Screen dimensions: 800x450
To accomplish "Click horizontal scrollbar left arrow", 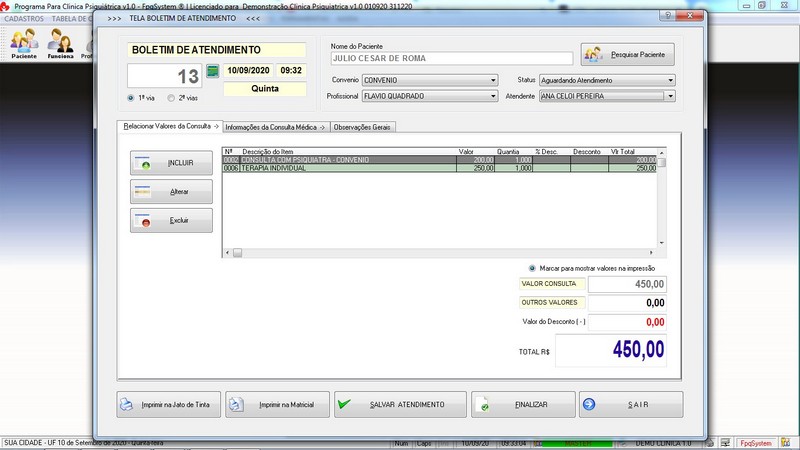I will pos(228,253).
